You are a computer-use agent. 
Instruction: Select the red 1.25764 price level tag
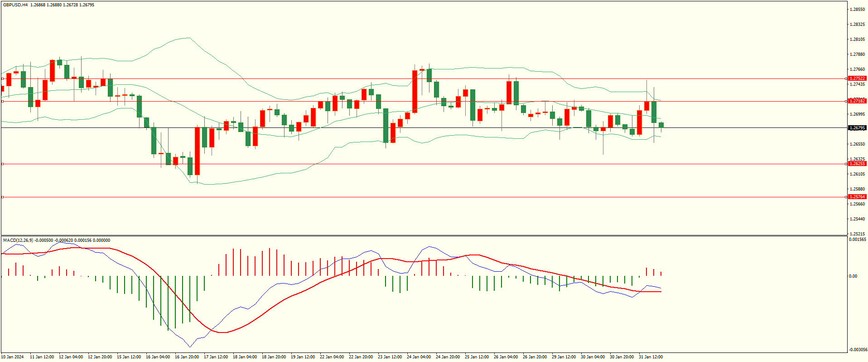[x=857, y=197]
